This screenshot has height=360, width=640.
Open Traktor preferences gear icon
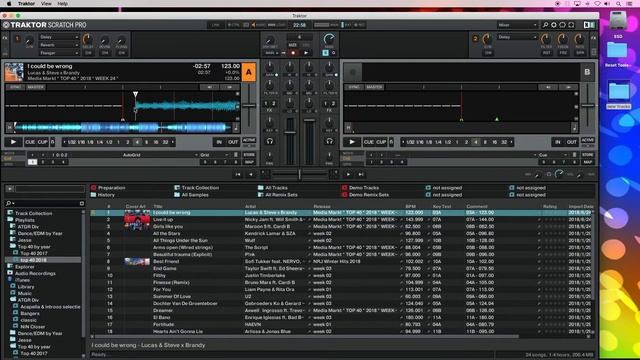pos(554,25)
